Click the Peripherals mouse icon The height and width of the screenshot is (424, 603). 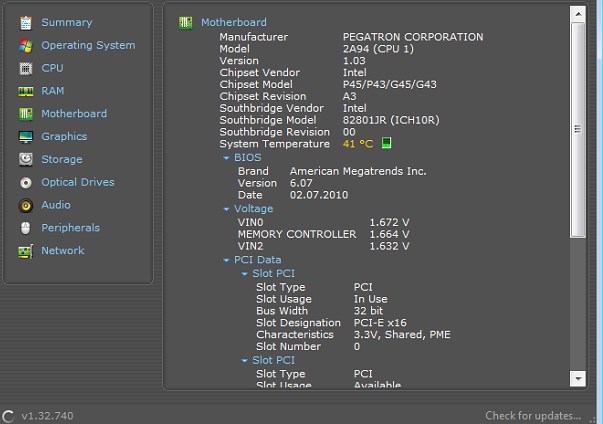[26, 228]
